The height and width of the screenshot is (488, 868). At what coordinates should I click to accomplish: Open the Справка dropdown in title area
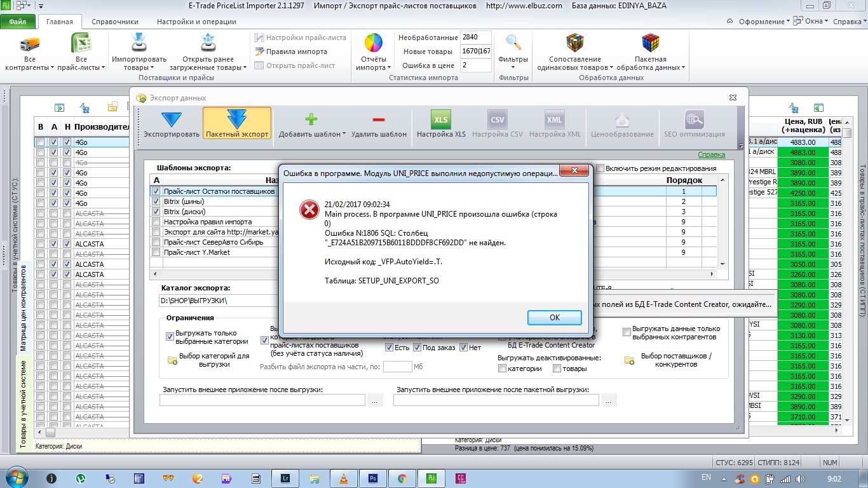(850, 22)
